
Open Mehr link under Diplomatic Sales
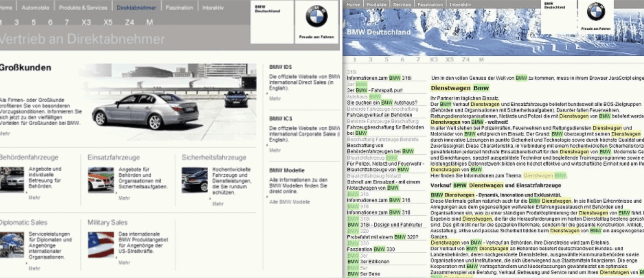coord(34,268)
